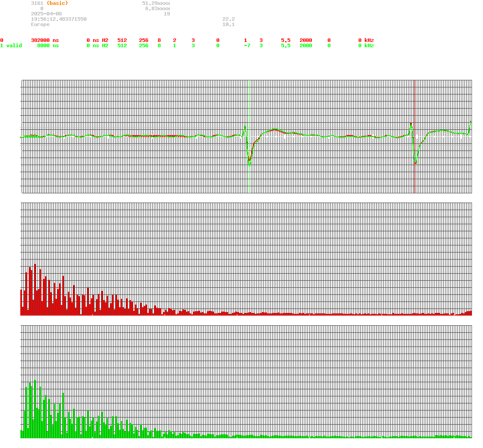This screenshot has width=483, height=448.
Task: Click the value 2 in the red row
Action: pyautogui.click(x=175, y=41)
